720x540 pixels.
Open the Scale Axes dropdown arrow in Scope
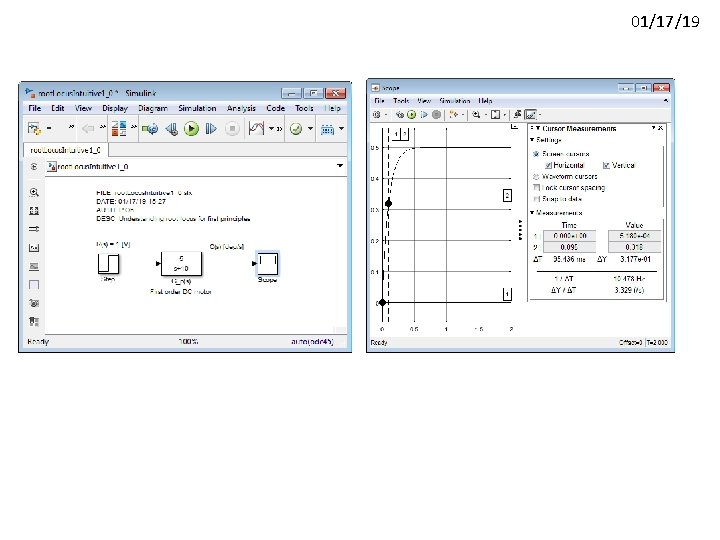point(505,115)
